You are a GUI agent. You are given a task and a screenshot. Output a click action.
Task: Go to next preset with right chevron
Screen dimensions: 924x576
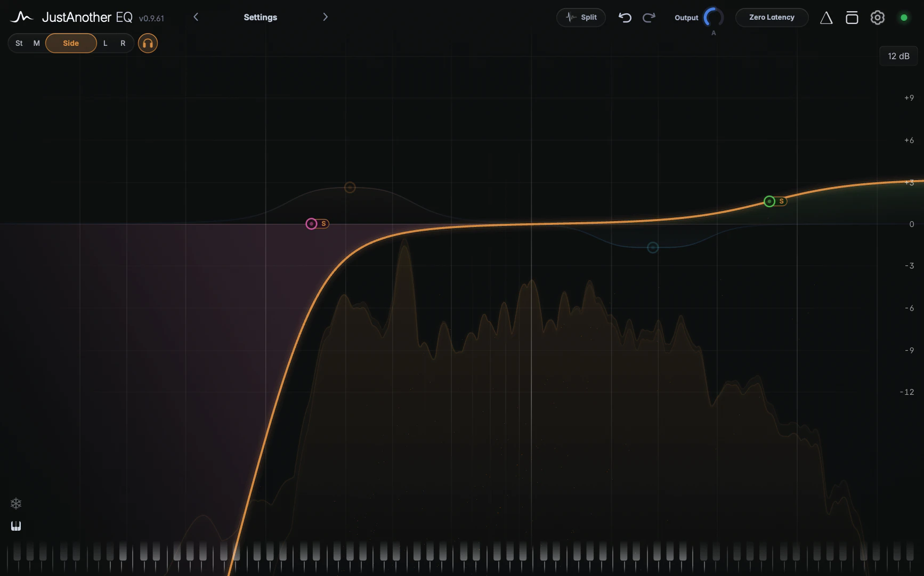click(x=325, y=17)
